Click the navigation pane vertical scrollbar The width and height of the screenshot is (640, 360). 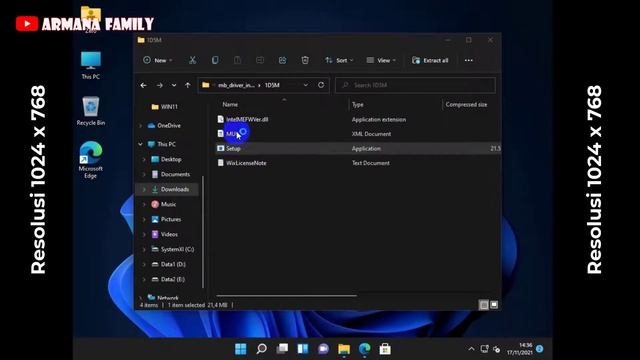[203, 232]
